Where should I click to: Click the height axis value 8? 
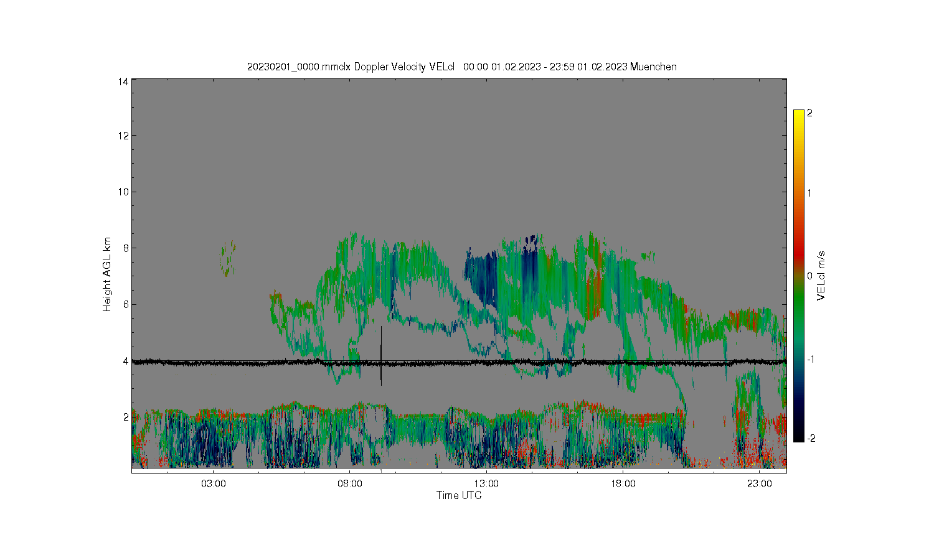click(x=126, y=248)
